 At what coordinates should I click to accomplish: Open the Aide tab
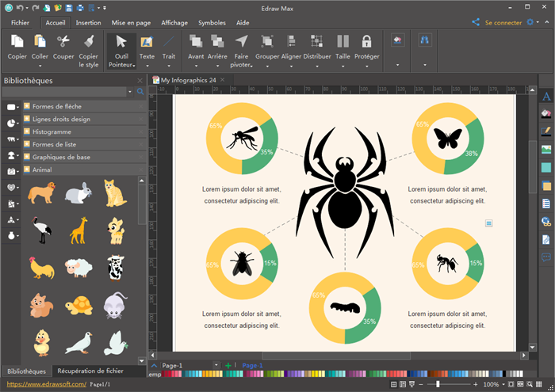(x=243, y=23)
